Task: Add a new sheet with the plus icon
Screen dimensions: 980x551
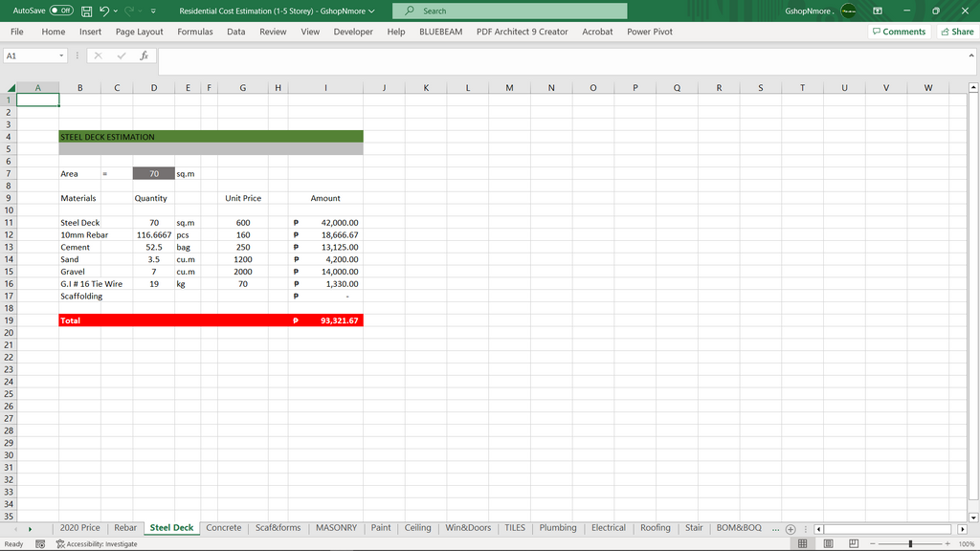Action: (x=791, y=529)
